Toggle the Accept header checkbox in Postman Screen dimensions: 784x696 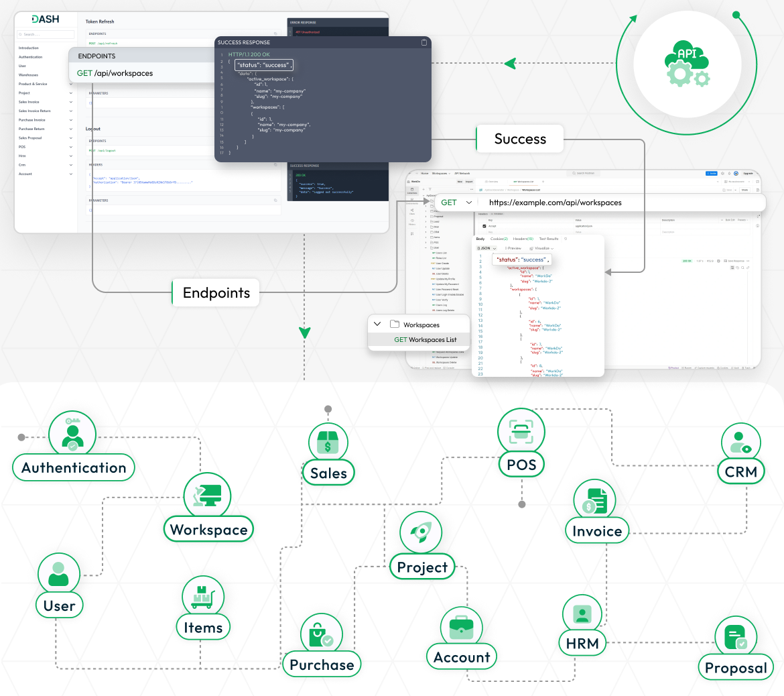coord(484,226)
